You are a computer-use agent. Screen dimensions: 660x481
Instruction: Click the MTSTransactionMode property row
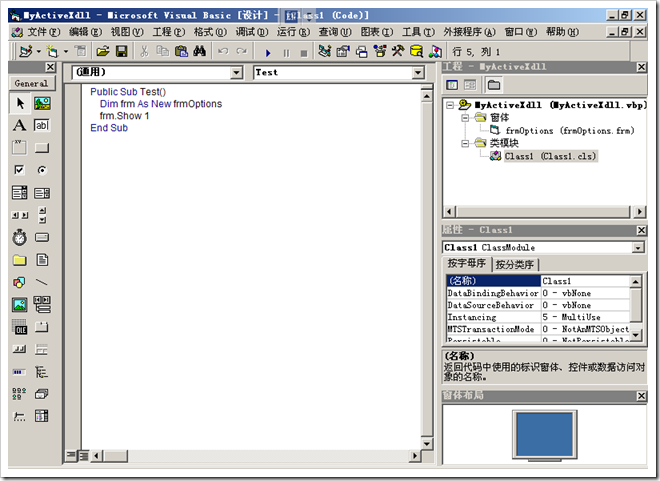coord(538,329)
